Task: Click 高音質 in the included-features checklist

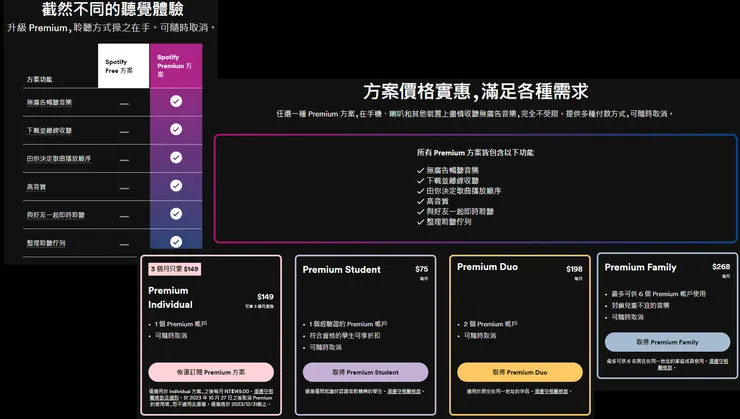Action: click(x=437, y=201)
